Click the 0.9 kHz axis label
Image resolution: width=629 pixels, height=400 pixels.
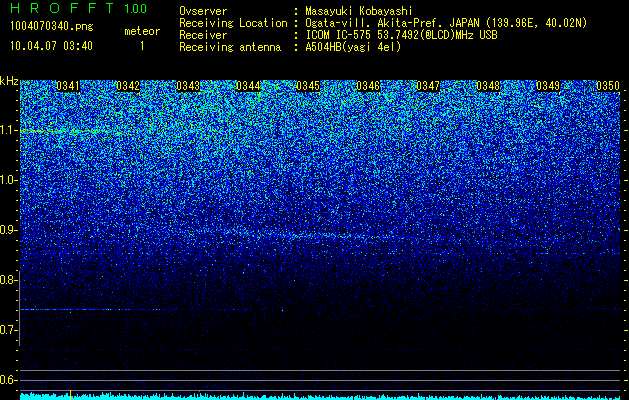tap(9, 230)
